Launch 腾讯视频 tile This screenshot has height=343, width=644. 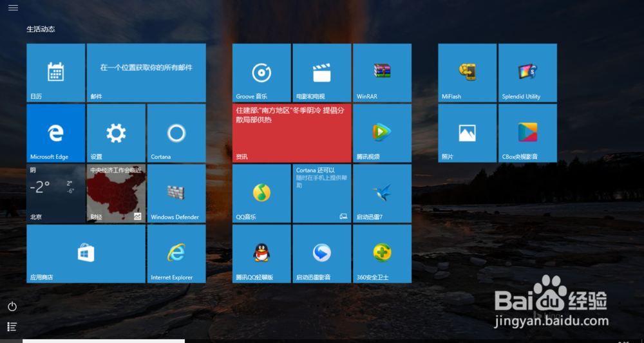pos(383,133)
